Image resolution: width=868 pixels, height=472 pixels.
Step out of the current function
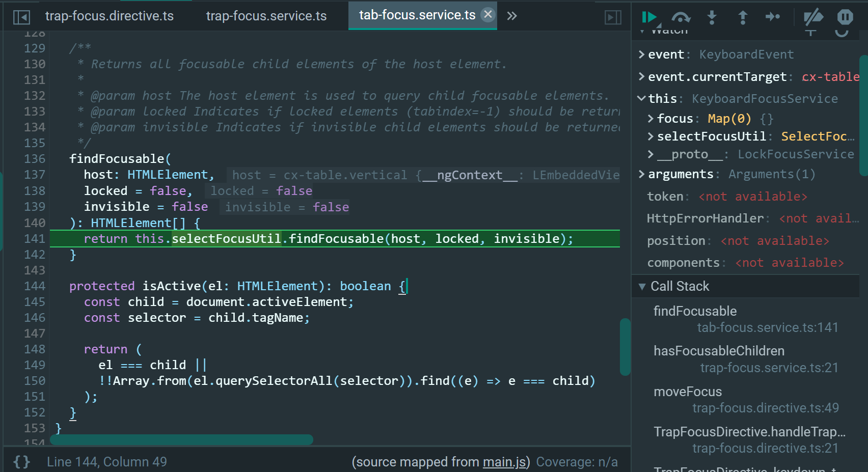[742, 17]
